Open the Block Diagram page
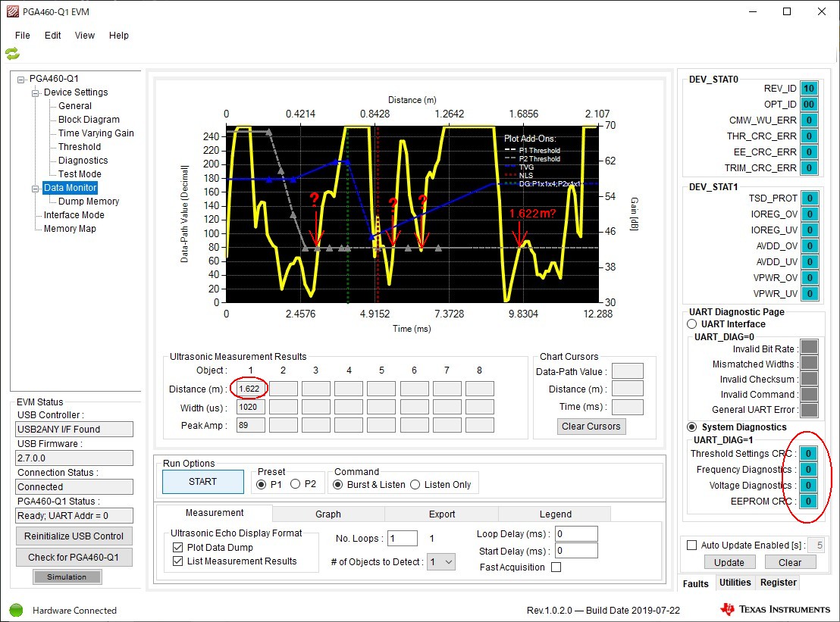840x622 pixels. click(x=89, y=120)
